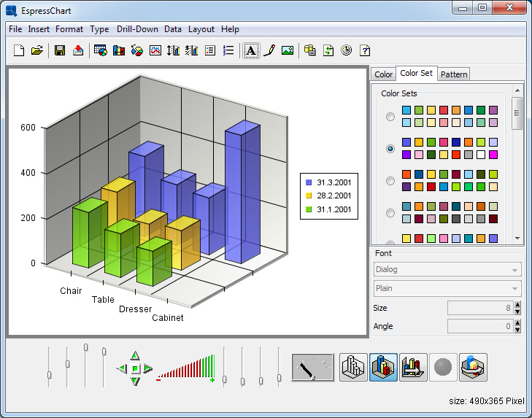
Task: Click the Angle input field
Action: pyautogui.click(x=480, y=326)
